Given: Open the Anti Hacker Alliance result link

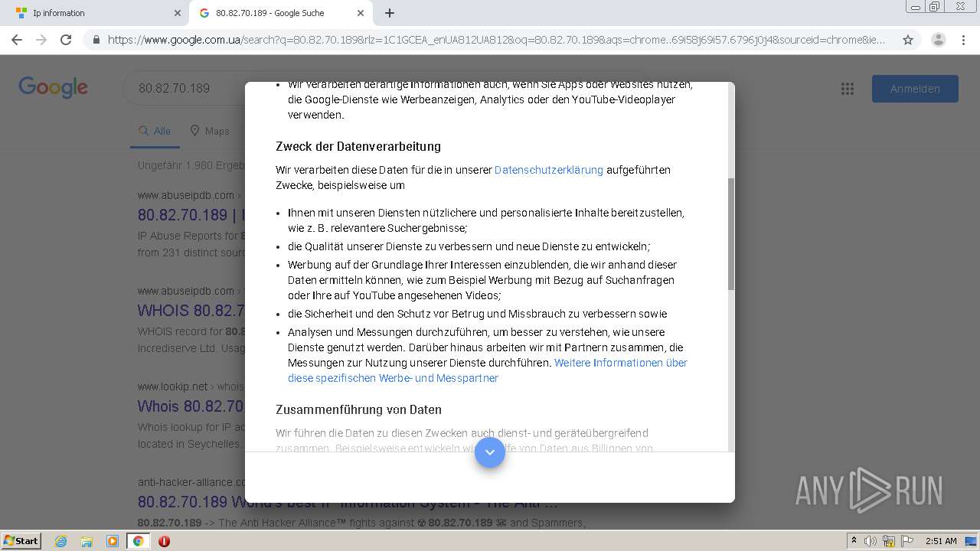Looking at the screenshot, I should 348,502.
